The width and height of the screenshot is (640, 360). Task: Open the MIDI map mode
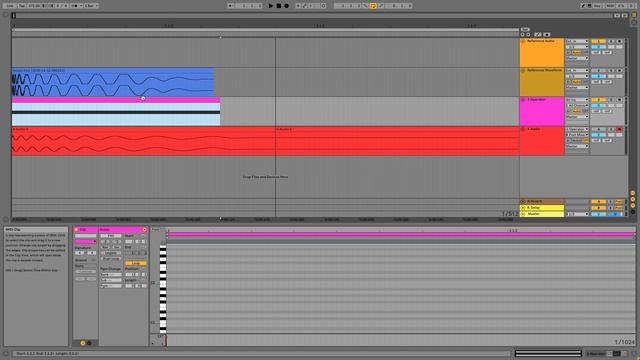610,6
